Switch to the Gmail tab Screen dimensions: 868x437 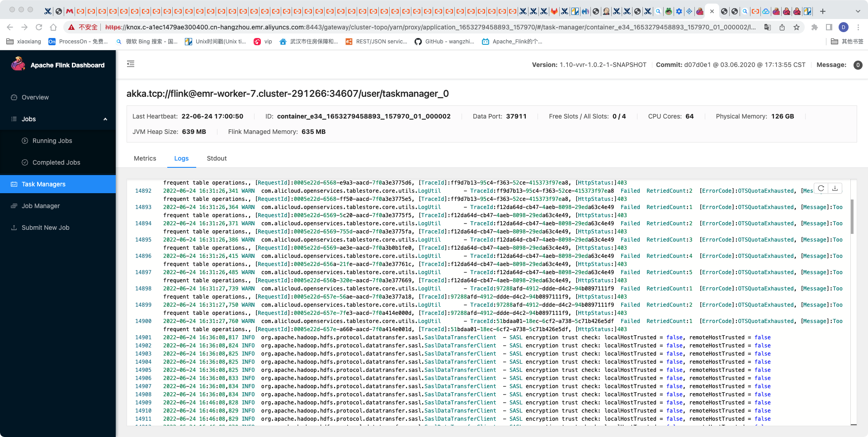(x=70, y=11)
